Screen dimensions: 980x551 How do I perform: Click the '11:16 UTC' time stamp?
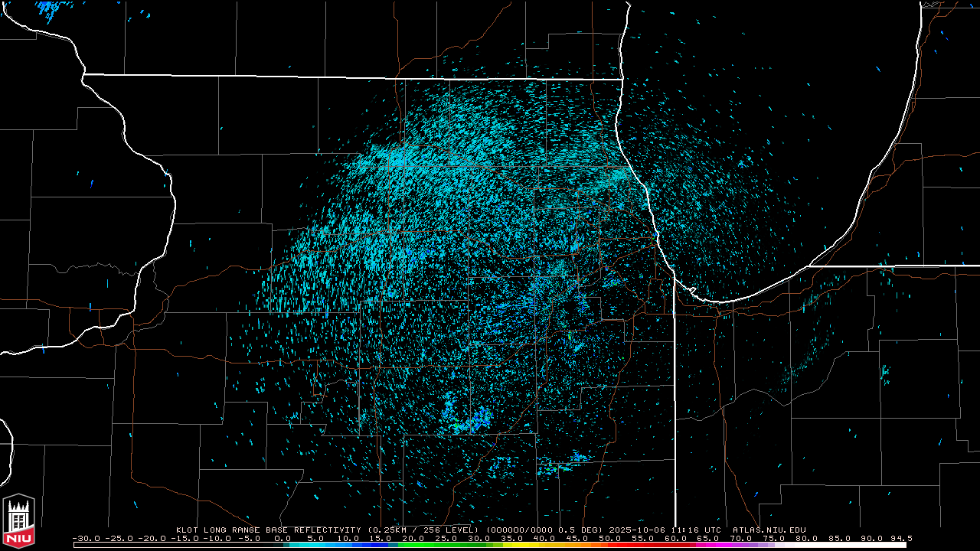(x=695, y=530)
